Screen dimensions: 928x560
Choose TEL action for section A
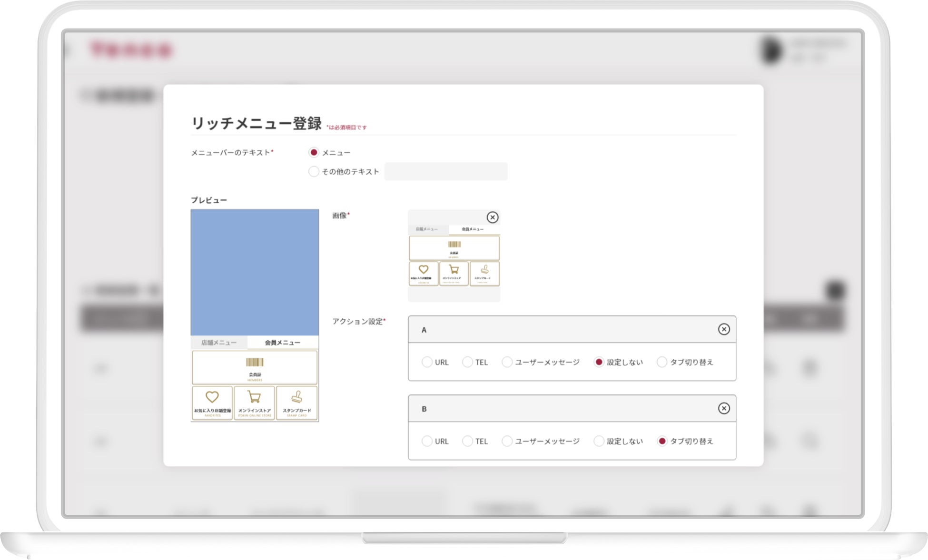pyautogui.click(x=467, y=362)
